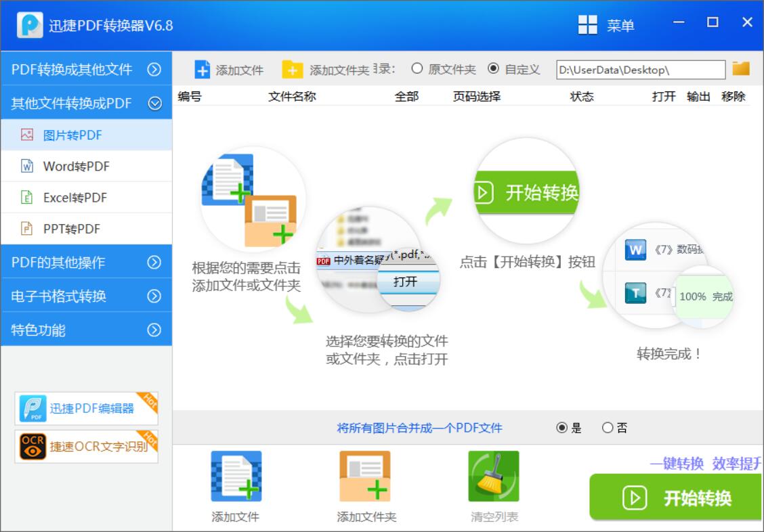Click the 编号 column header
764x532 pixels.
pyautogui.click(x=190, y=96)
